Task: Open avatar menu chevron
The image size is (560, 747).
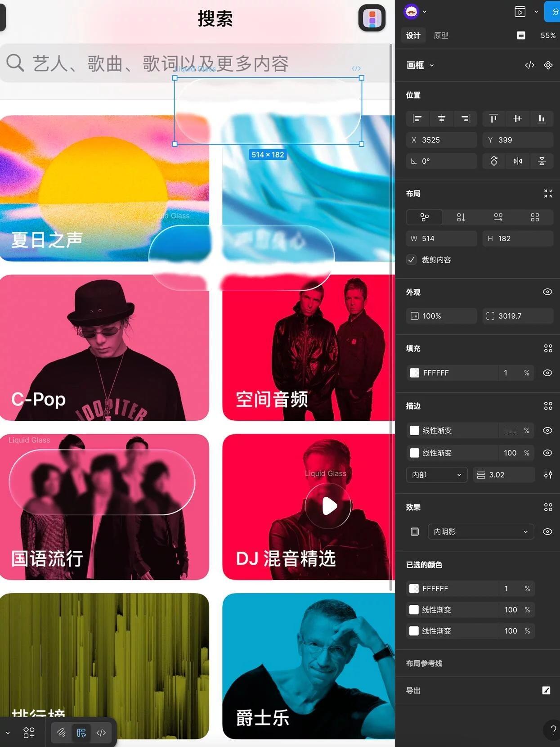Action: tap(425, 12)
